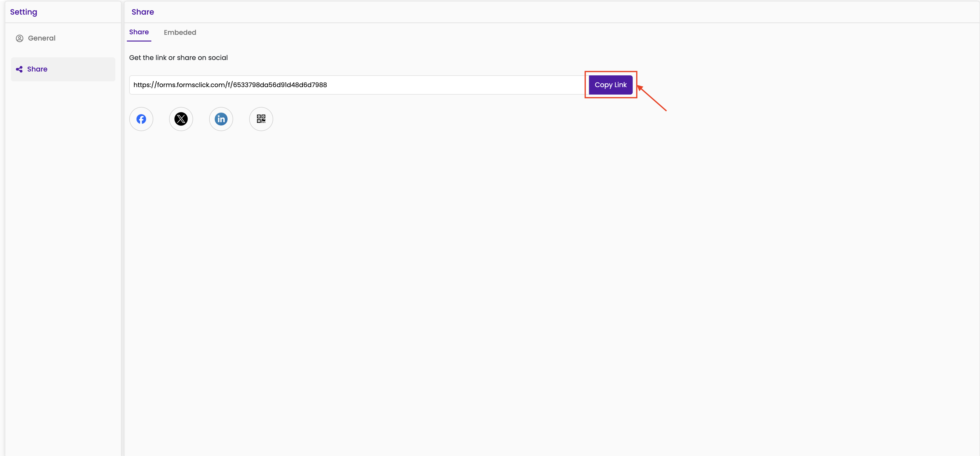Share the form on X (Twitter)
This screenshot has width=980, height=456.
pyautogui.click(x=181, y=119)
